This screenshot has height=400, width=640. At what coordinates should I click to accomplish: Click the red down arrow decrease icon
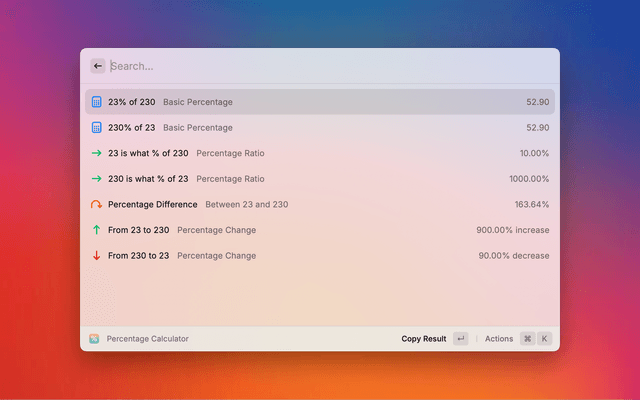point(97,256)
